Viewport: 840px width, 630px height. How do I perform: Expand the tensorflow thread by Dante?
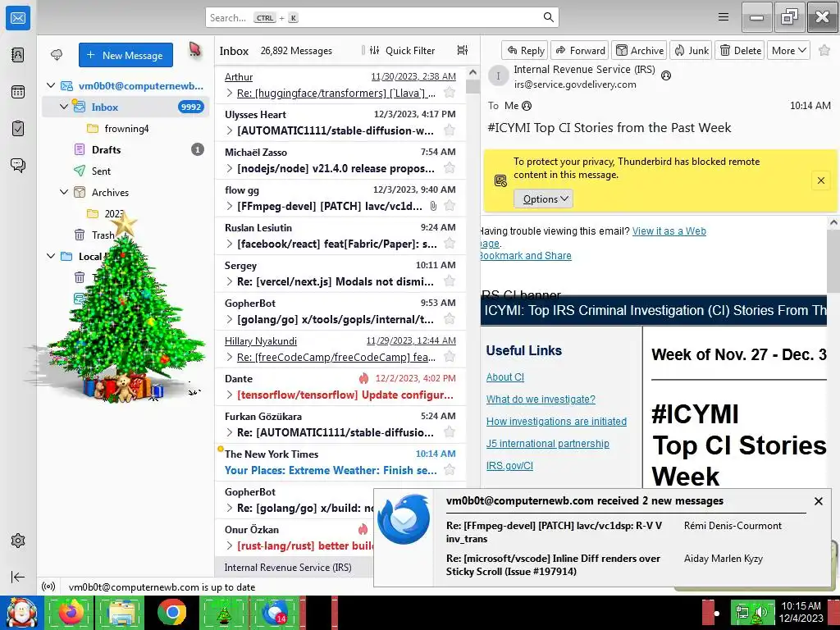[x=230, y=395]
